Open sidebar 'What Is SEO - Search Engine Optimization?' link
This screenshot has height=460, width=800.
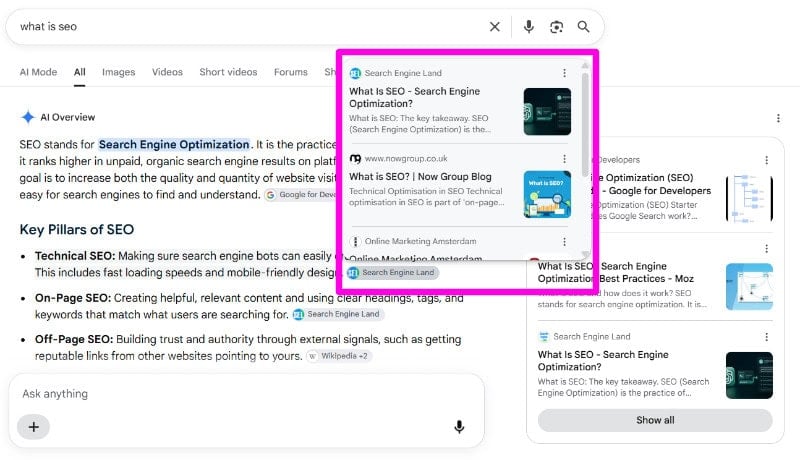pos(603,361)
